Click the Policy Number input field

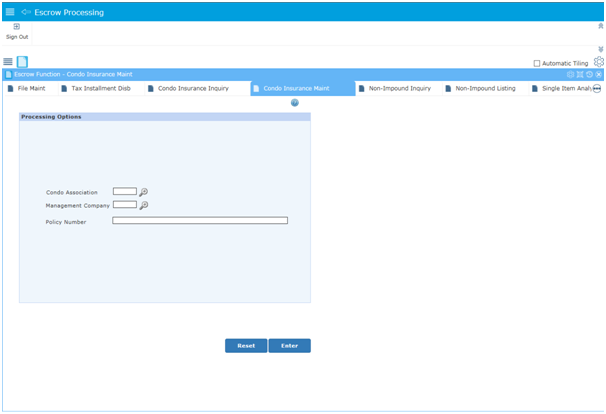click(200, 220)
